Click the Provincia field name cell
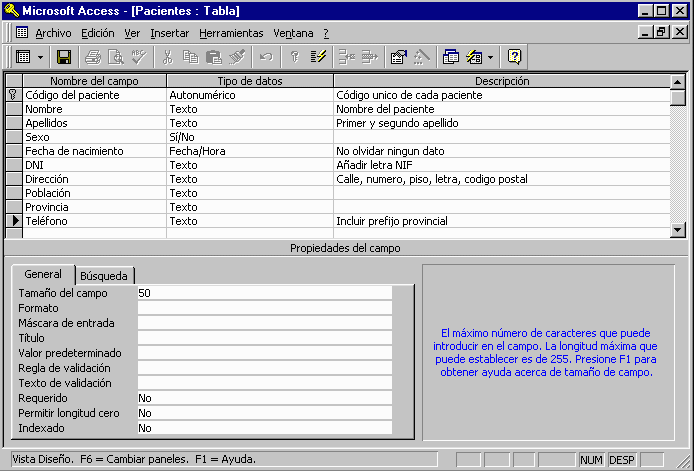This screenshot has width=694, height=471. (x=94, y=207)
